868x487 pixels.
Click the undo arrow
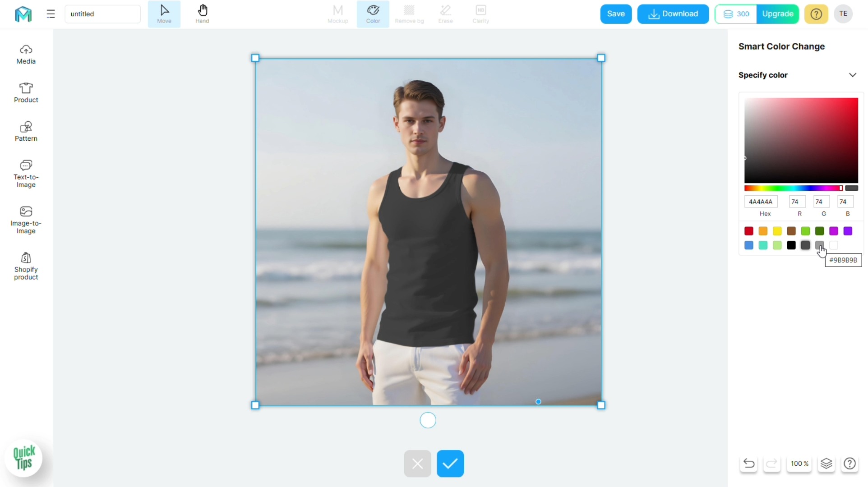tap(748, 464)
